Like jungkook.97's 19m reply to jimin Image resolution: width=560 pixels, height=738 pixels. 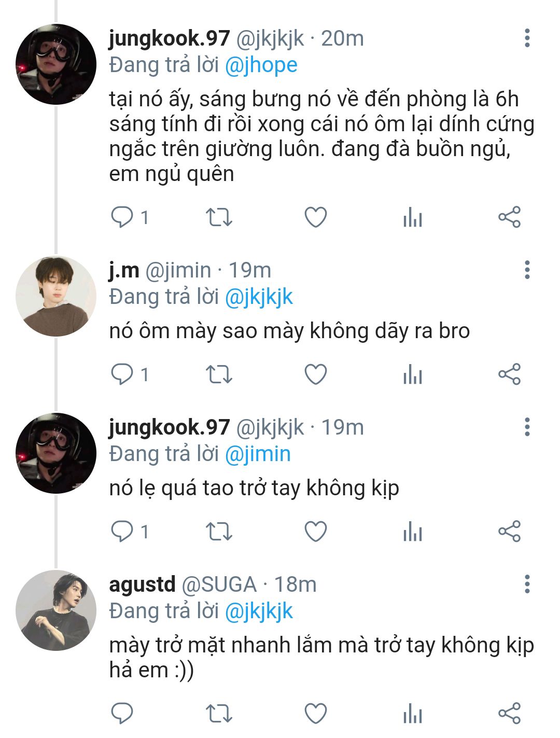315,532
